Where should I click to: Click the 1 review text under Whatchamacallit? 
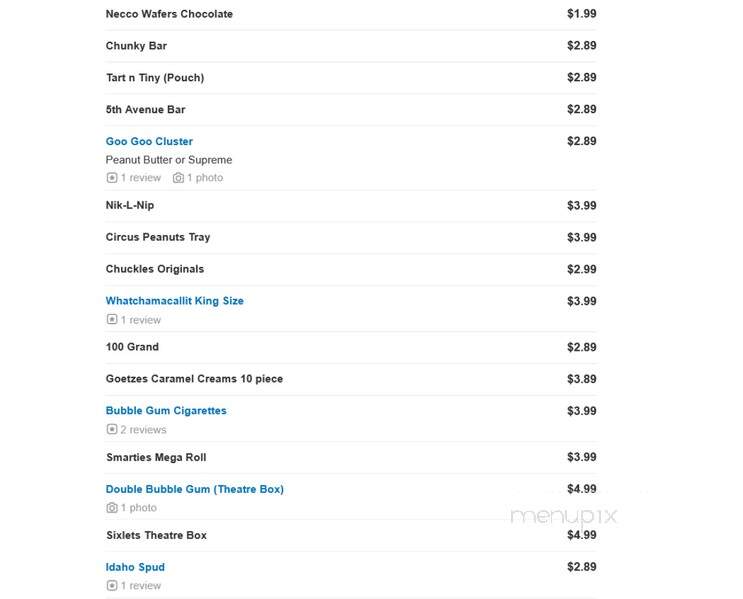coord(141,320)
